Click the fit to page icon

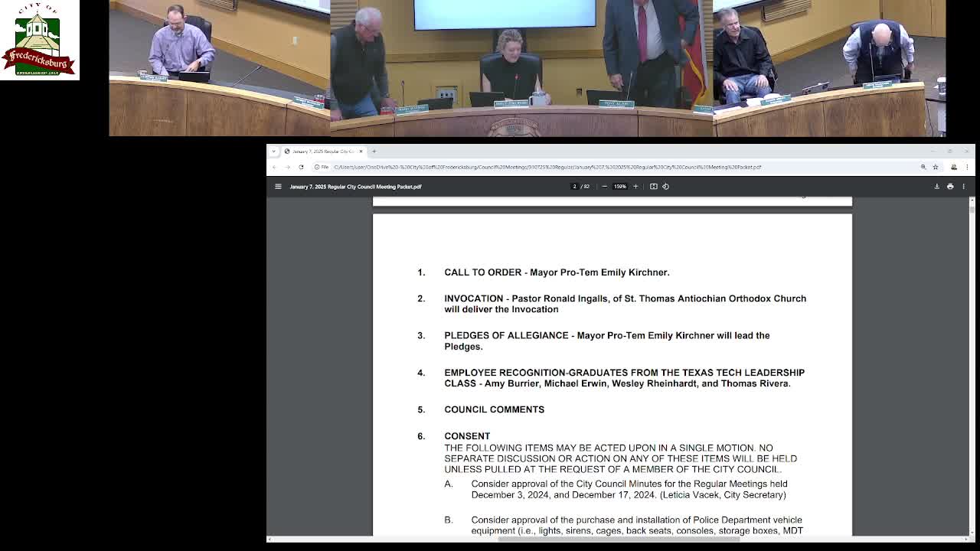(x=653, y=186)
